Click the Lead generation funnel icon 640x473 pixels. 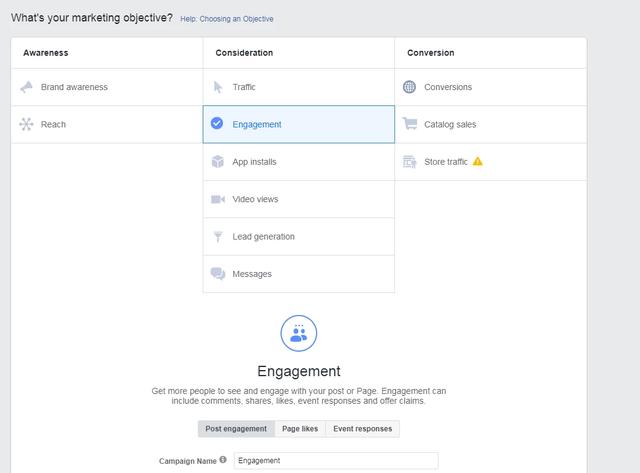[217, 237]
